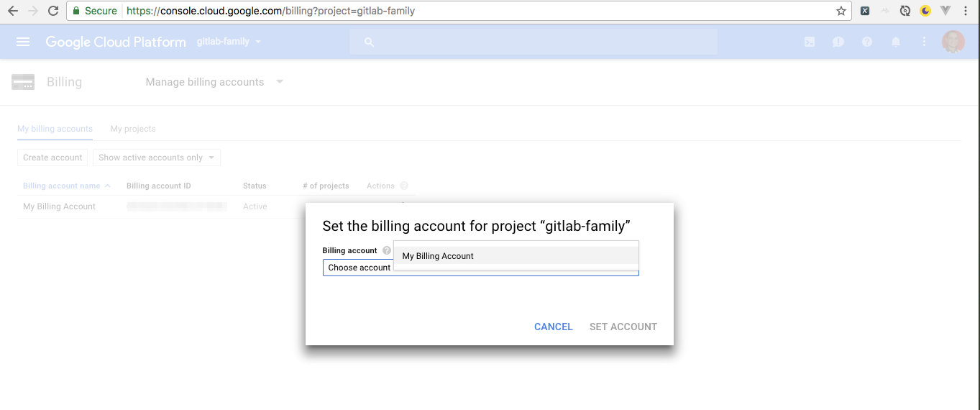980x410 pixels.
Task: Open the notifications bell
Action: click(x=896, y=42)
